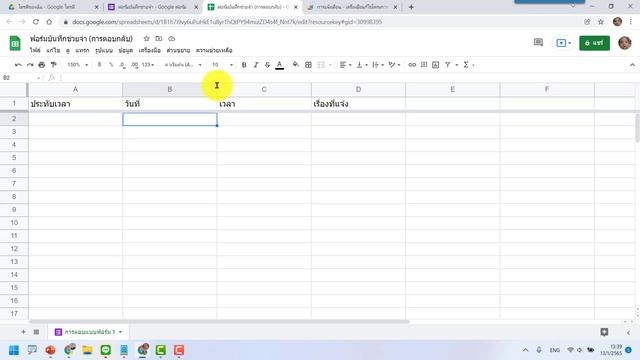Image resolution: width=640 pixels, height=360 pixels.
Task: Toggle strikethrough formatting
Action: pos(268,65)
